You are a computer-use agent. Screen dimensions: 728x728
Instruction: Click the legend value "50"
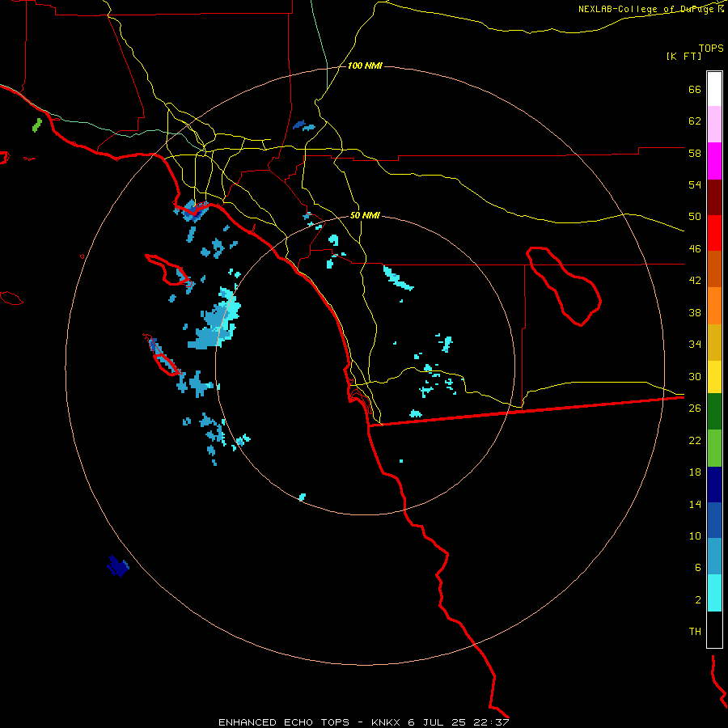[695, 216]
